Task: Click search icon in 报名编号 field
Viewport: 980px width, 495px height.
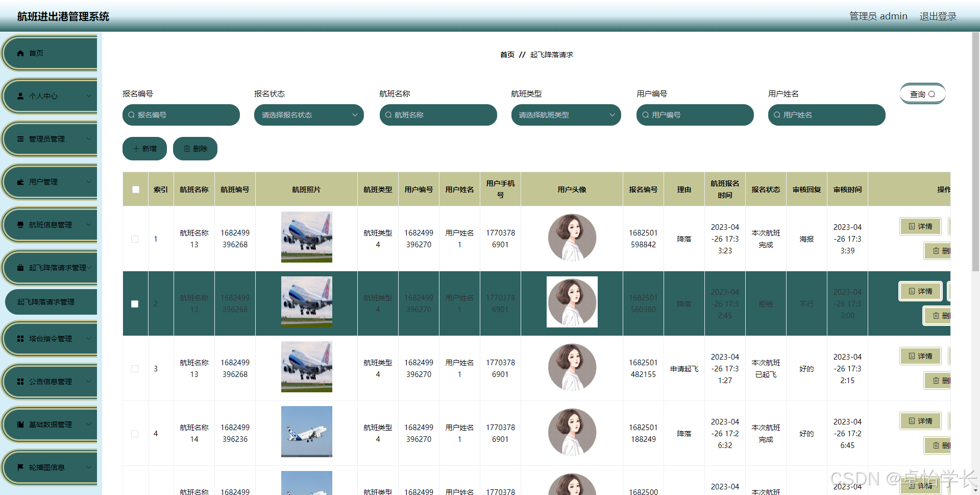Action: 132,115
